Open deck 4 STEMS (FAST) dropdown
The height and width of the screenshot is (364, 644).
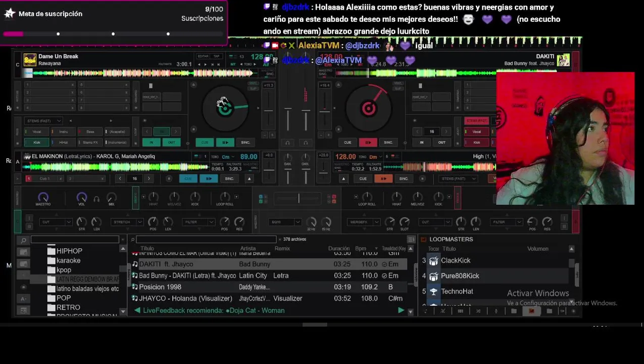[x=458, y=178]
